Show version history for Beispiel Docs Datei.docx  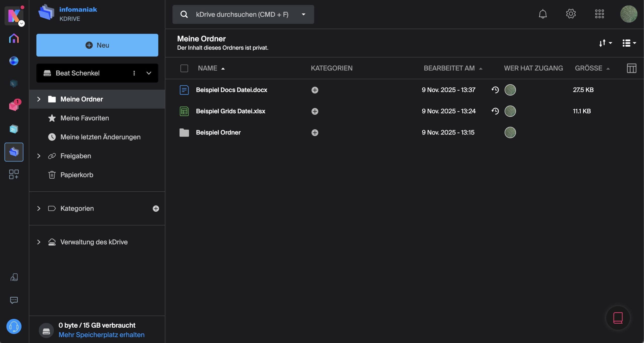point(495,90)
